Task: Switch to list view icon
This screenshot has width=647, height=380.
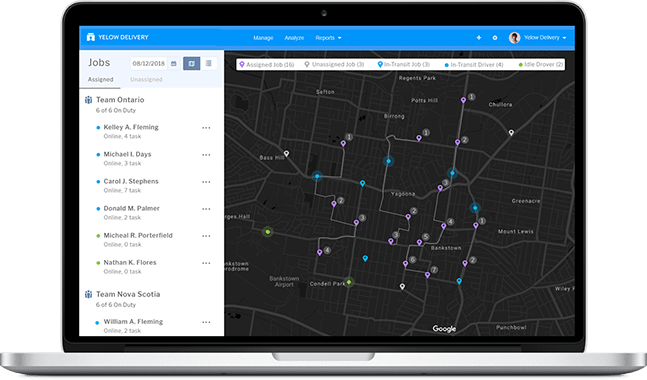Action: coord(209,64)
